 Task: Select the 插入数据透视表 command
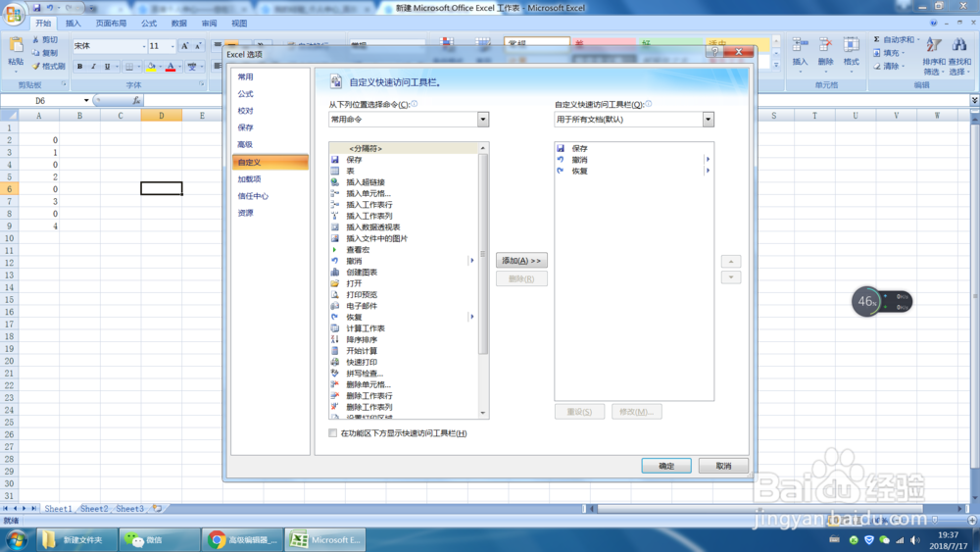[x=403, y=226]
